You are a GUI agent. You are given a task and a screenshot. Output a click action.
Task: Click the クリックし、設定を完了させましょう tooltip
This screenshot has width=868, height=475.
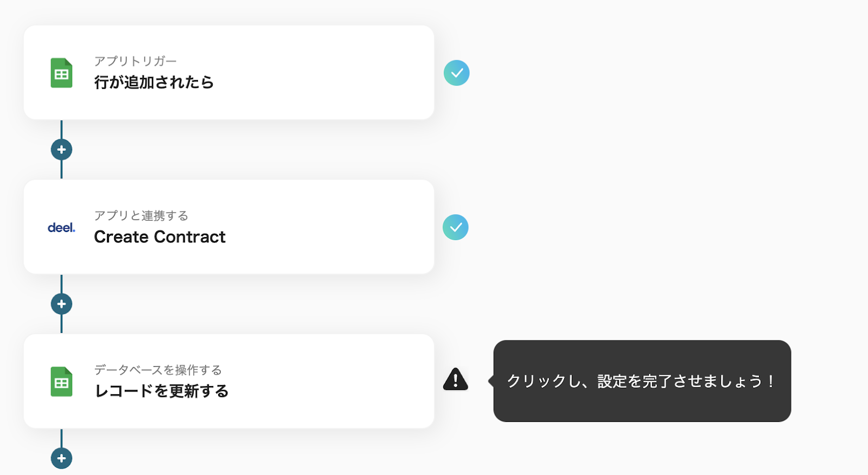tap(642, 381)
